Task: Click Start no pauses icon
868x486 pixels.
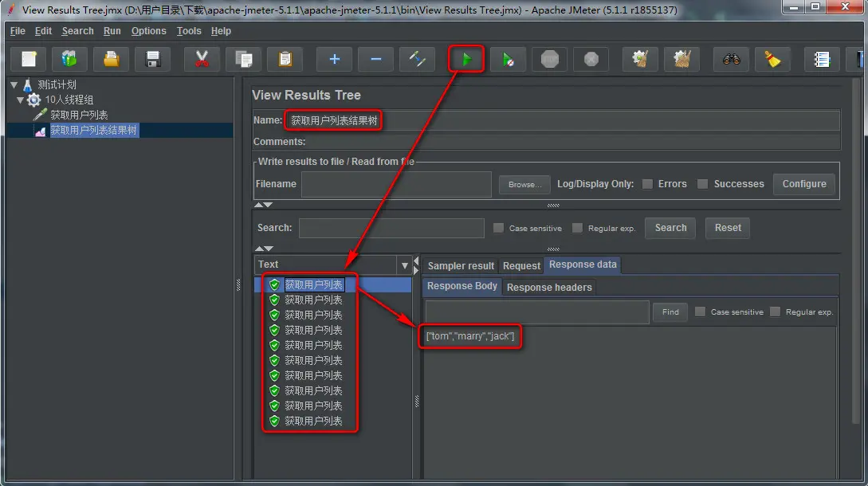Action: pyautogui.click(x=509, y=59)
